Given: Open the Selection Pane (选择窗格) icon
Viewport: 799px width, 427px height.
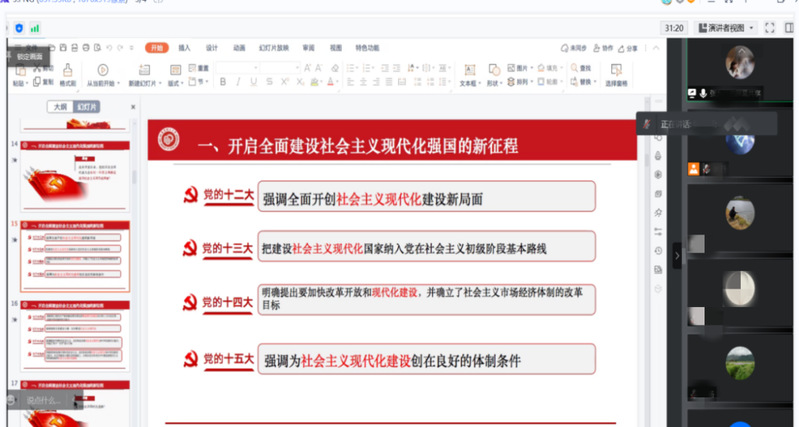Looking at the screenshot, I should coord(617,70).
